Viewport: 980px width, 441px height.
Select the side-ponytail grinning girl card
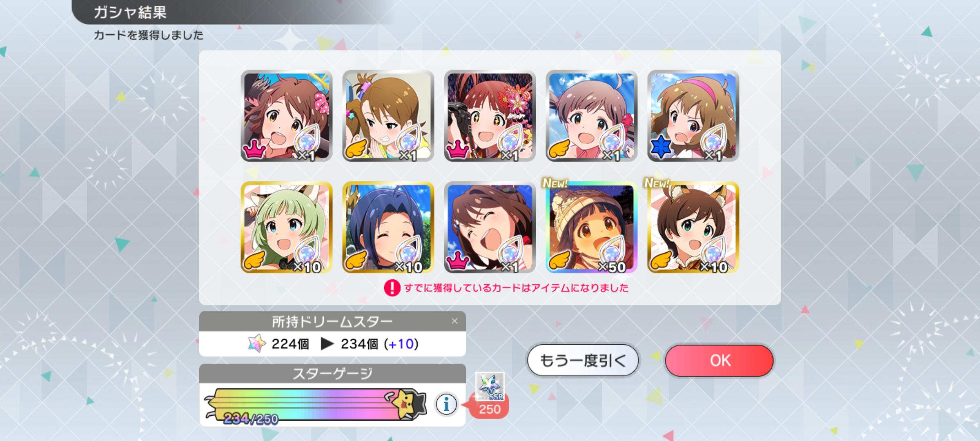388,116
